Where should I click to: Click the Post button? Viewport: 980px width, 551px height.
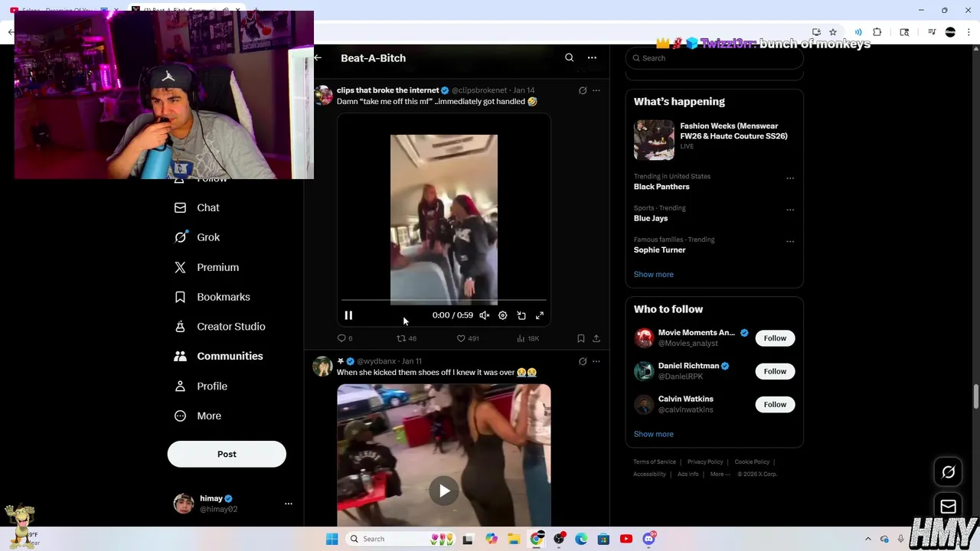coord(227,454)
